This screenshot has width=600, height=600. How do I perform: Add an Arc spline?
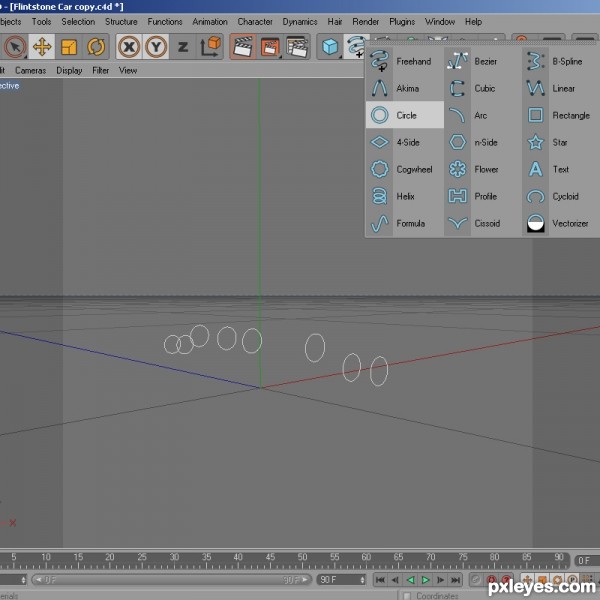click(x=483, y=115)
